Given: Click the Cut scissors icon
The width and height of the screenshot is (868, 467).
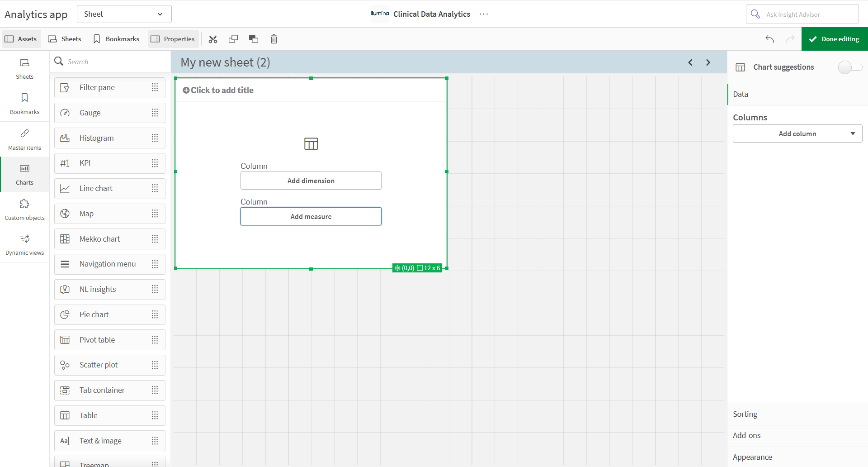Looking at the screenshot, I should [213, 39].
